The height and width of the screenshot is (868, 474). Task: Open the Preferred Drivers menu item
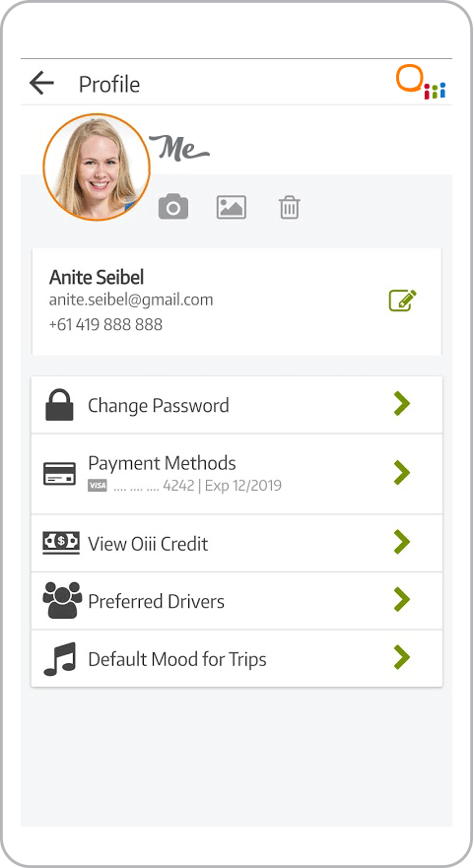tap(237, 601)
